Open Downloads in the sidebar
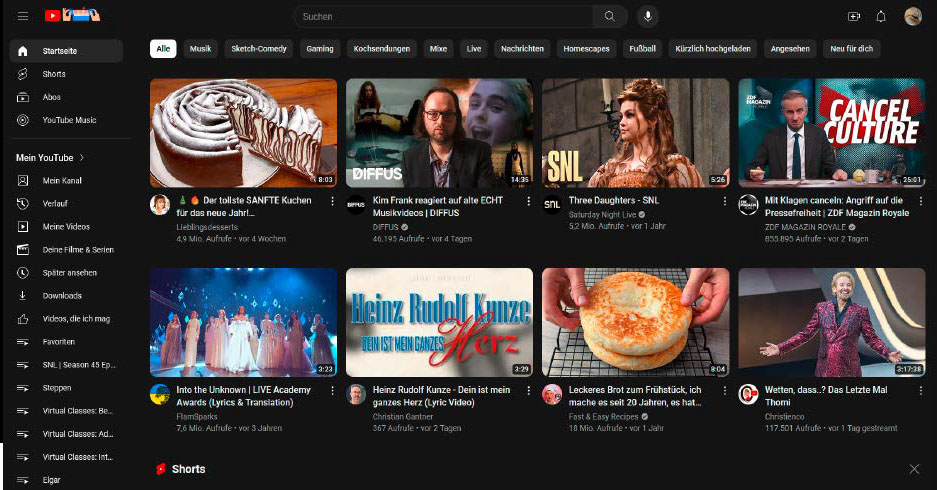This screenshot has width=937, height=490. (66, 296)
